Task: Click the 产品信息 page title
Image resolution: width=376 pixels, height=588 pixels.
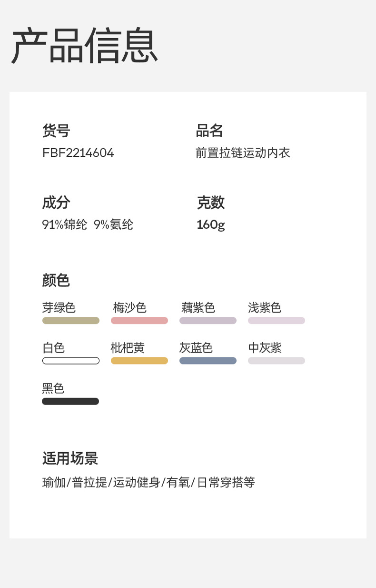Action: tap(84, 46)
